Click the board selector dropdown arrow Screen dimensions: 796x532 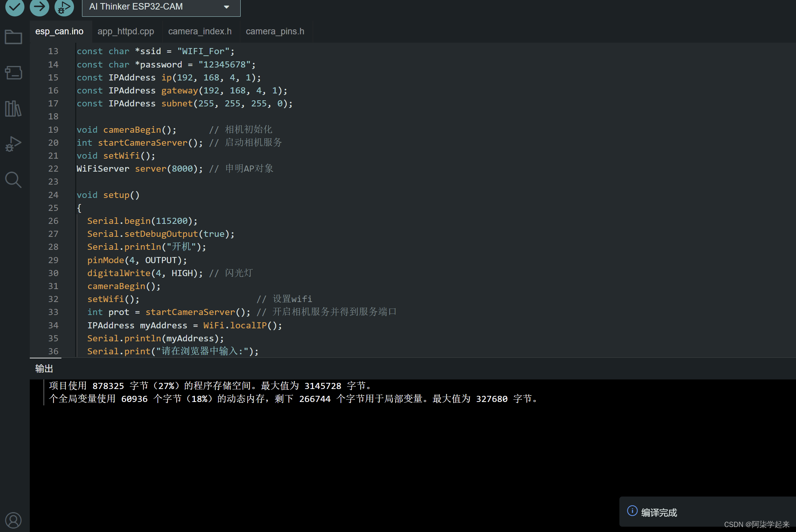pos(227,7)
